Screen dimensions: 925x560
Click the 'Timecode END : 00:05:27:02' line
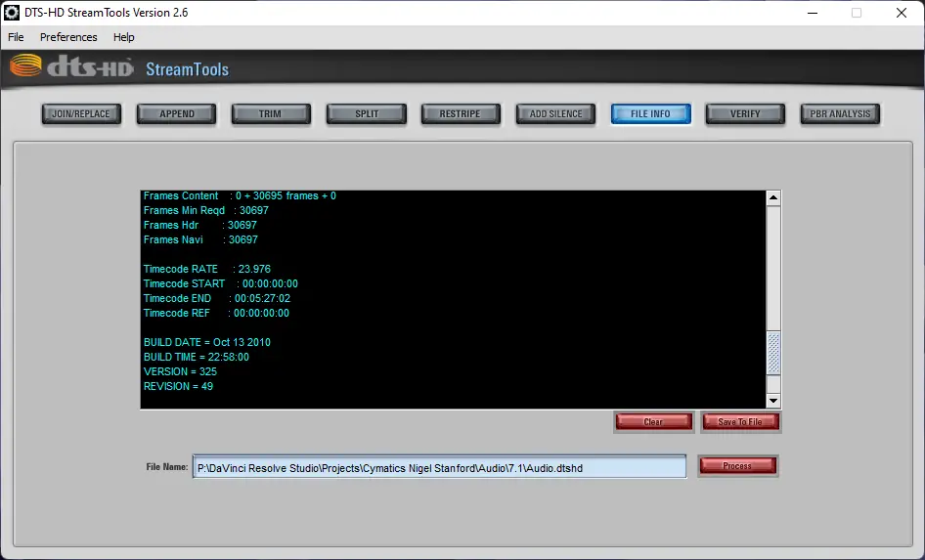(x=217, y=298)
